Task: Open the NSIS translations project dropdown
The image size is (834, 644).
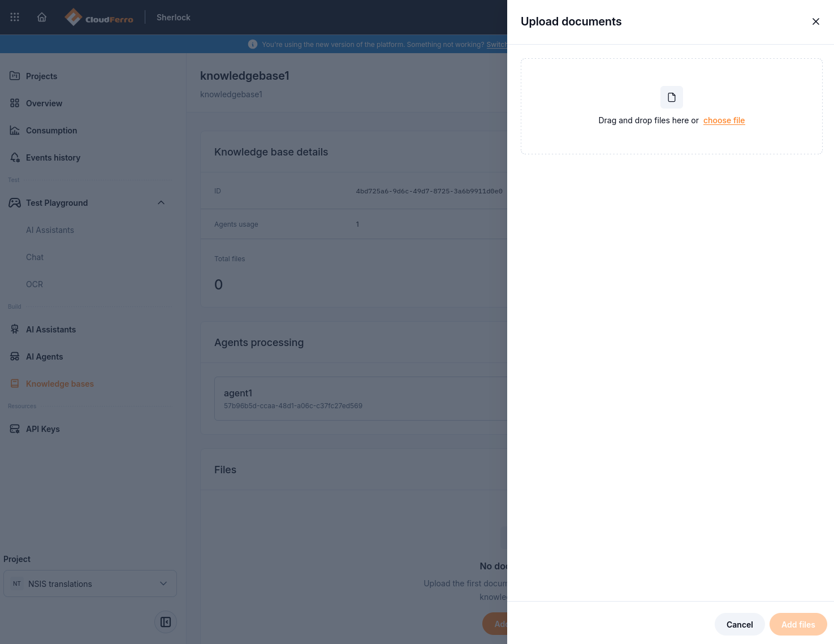Action: (x=90, y=584)
